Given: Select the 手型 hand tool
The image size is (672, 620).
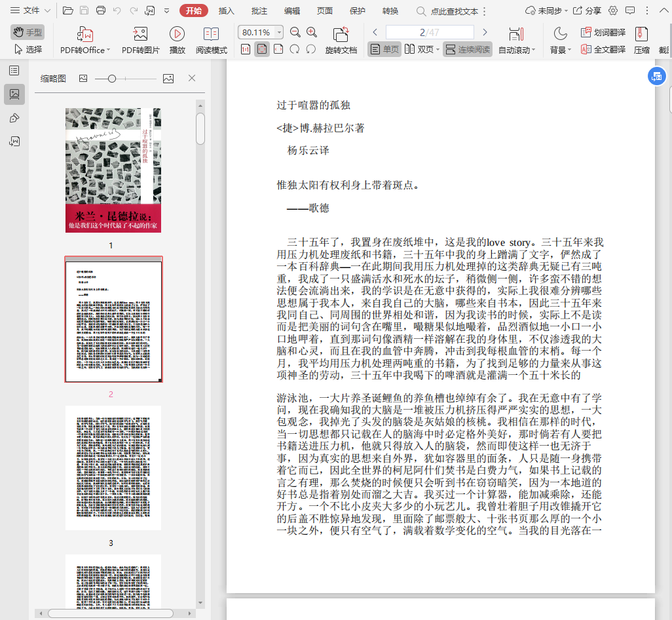Looking at the screenshot, I should [28, 32].
